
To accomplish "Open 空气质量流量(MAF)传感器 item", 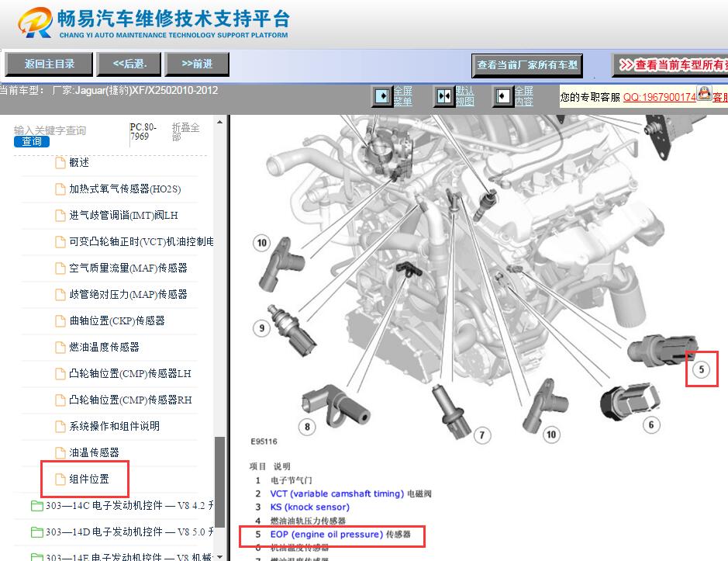I will tap(128, 268).
